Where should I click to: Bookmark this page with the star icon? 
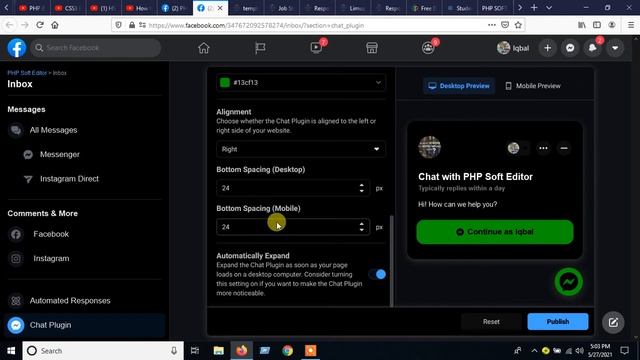pyautogui.click(x=518, y=25)
